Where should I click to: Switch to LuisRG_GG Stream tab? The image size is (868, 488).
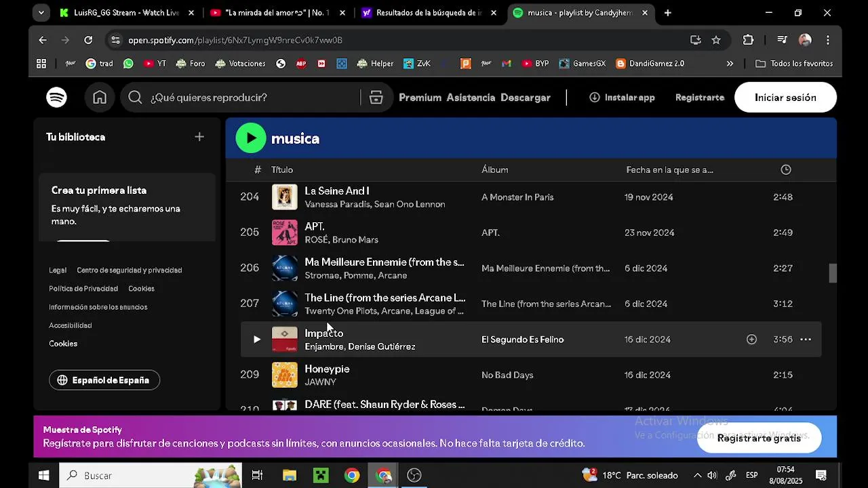click(127, 12)
